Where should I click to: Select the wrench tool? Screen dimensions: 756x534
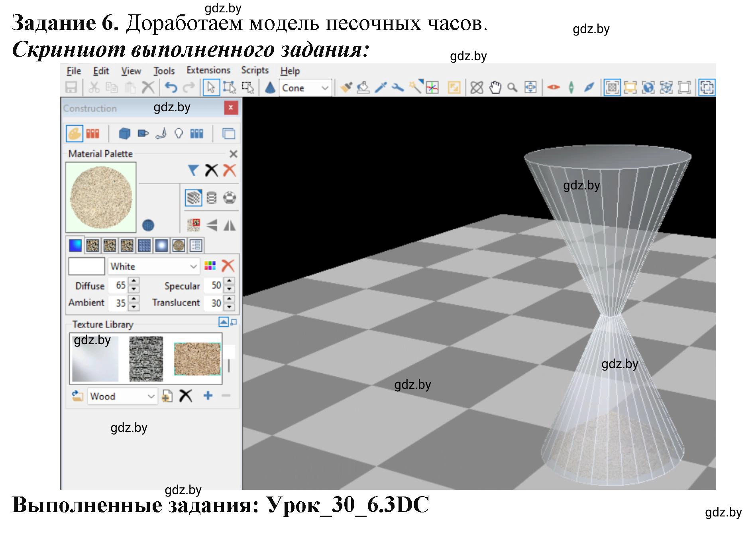point(398,87)
